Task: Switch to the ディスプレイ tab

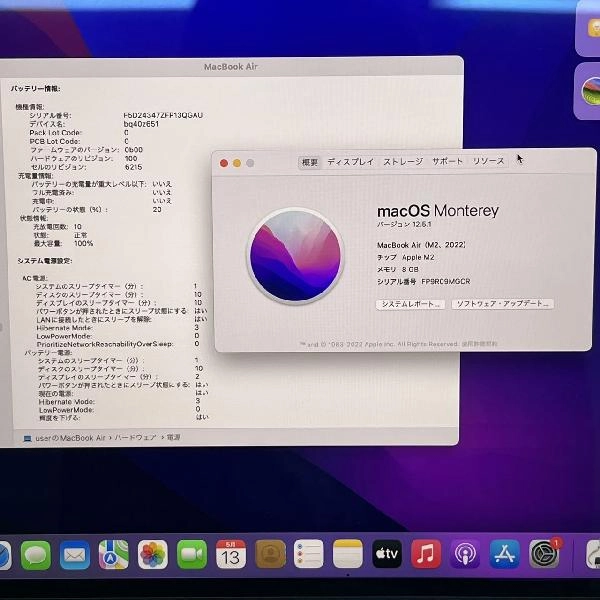Action: click(351, 162)
